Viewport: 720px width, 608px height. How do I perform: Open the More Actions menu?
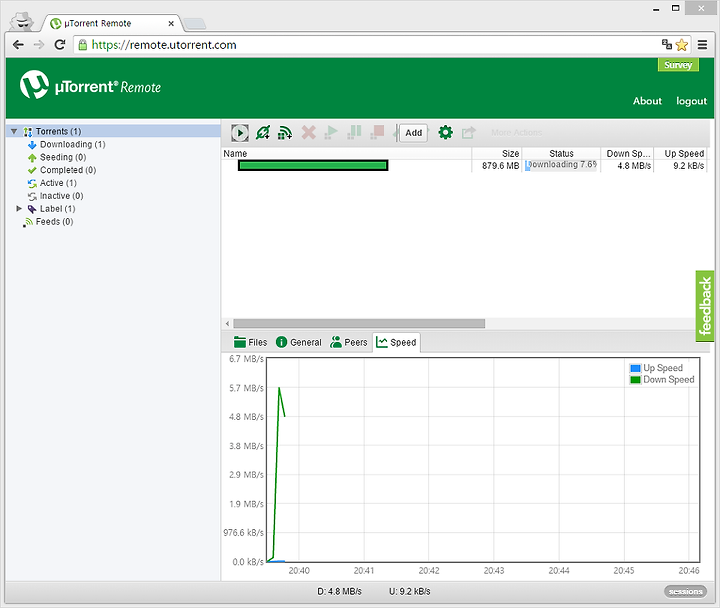click(516, 133)
